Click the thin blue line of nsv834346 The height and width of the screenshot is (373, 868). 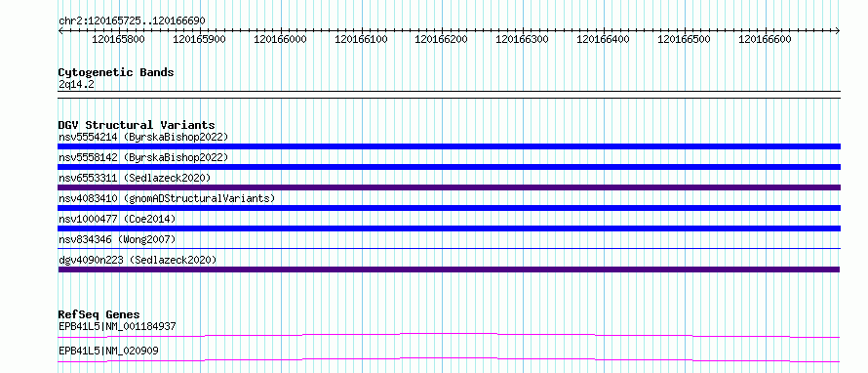[449, 249]
